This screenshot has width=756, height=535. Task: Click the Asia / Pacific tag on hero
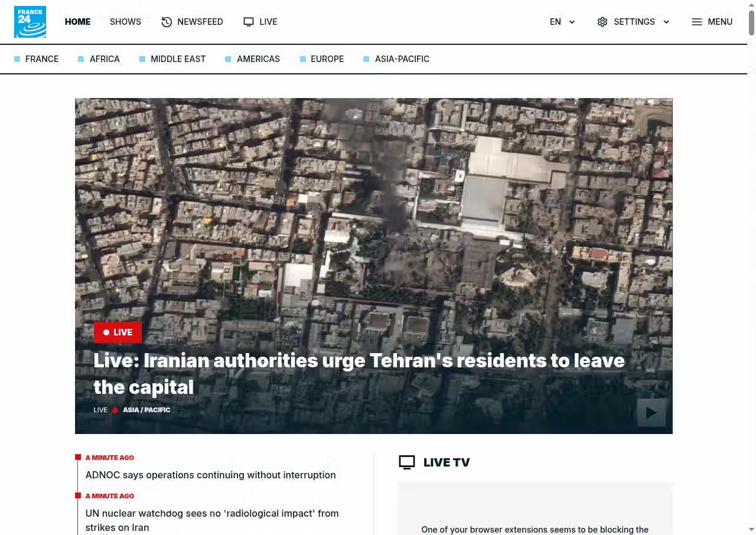tap(146, 410)
